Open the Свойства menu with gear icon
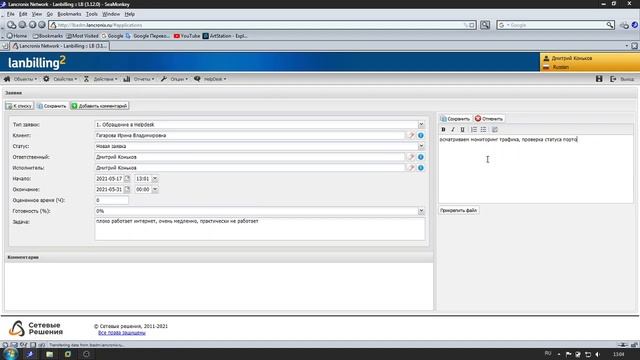This screenshot has height=360, width=640. [60, 79]
